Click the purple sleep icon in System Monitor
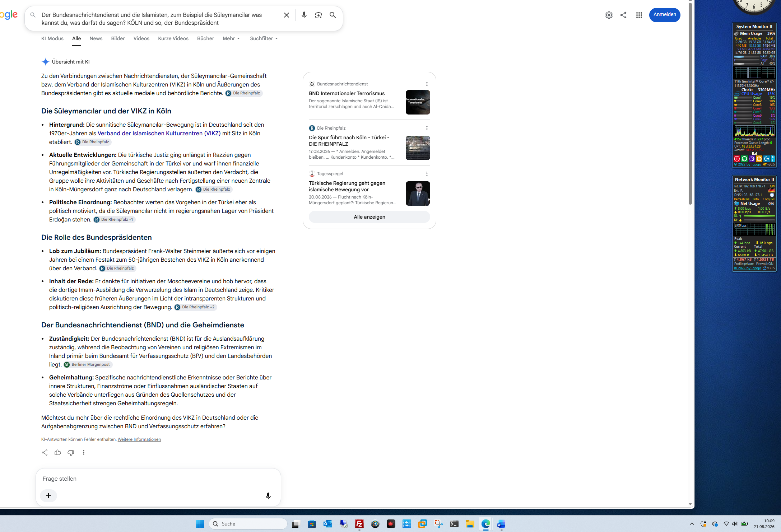This screenshot has width=781, height=532. [x=752, y=159]
